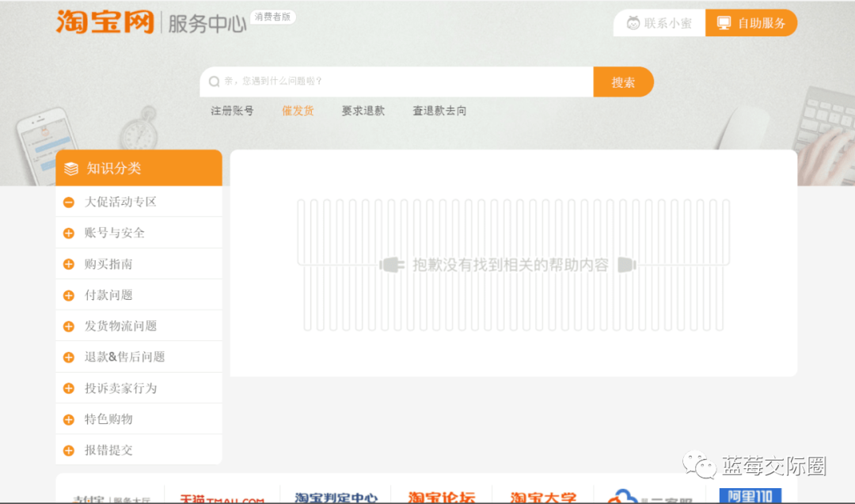
Task: Select the highlighted 催发货 hot search term
Action: coord(298,111)
